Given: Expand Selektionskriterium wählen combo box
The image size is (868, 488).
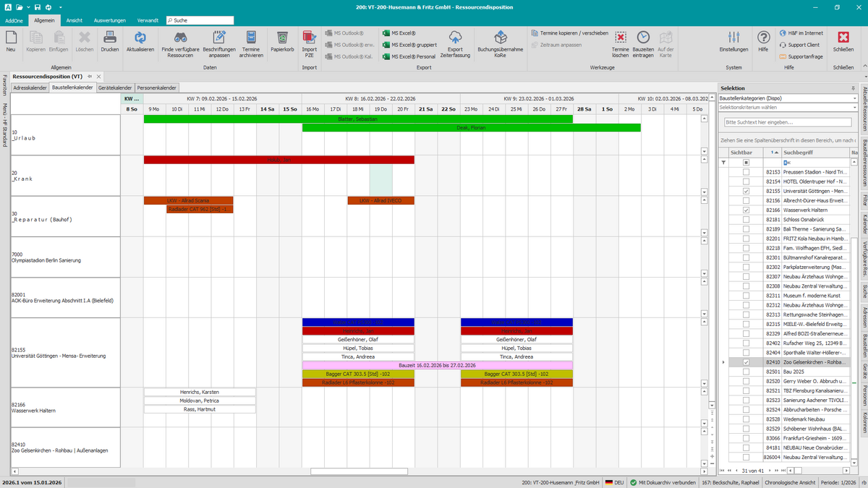Looking at the screenshot, I should (x=788, y=108).
